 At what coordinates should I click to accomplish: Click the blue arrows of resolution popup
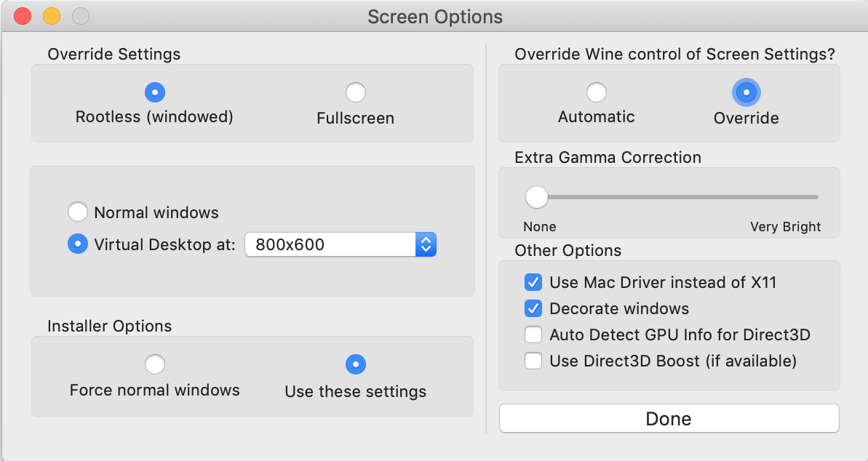(426, 244)
